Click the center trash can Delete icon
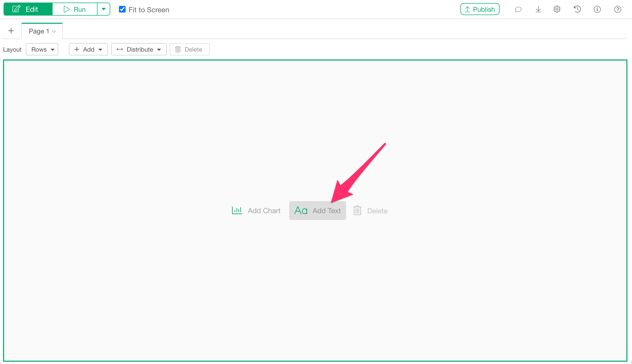The image size is (632, 364). point(357,211)
